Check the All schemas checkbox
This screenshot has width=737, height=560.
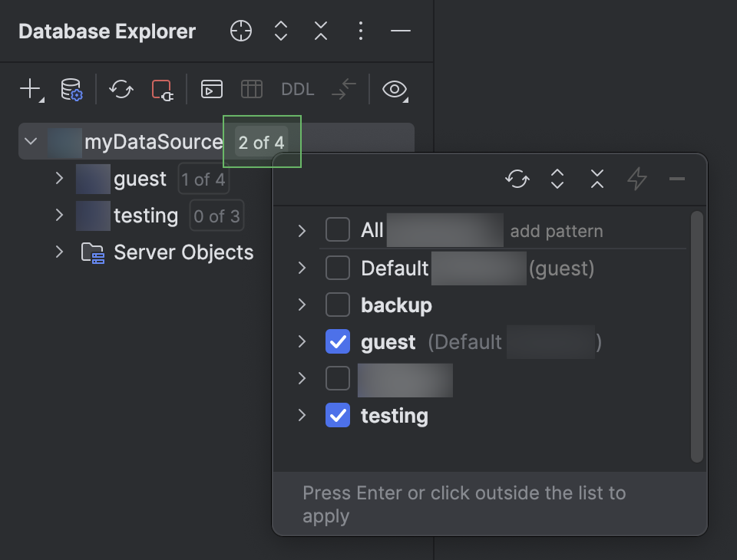click(337, 229)
